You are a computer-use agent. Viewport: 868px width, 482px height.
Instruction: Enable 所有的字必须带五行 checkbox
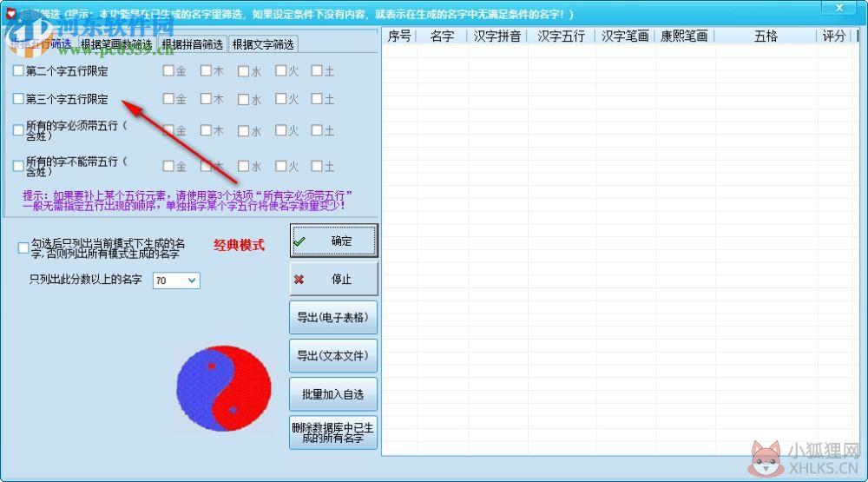tap(18, 129)
